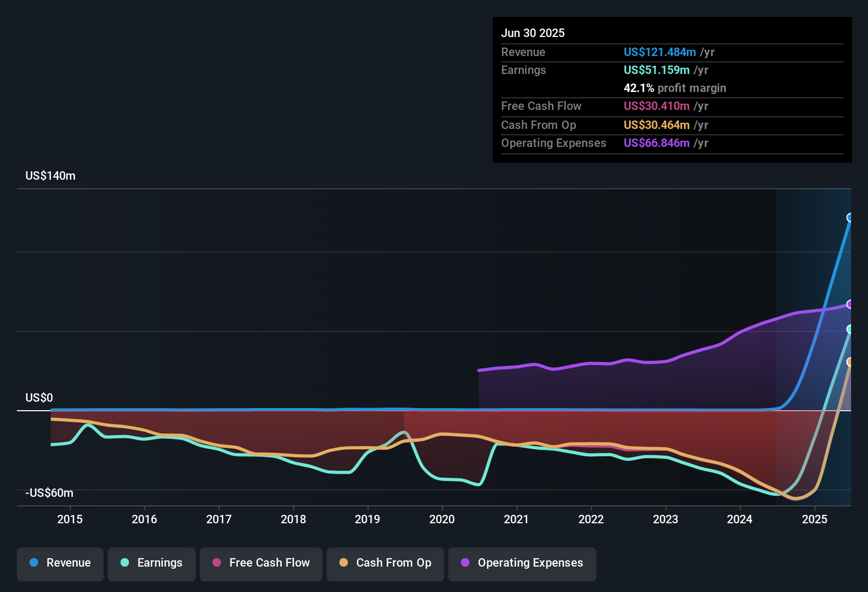Click the US$121.484m revenue value
868x592 pixels.
[x=659, y=52]
